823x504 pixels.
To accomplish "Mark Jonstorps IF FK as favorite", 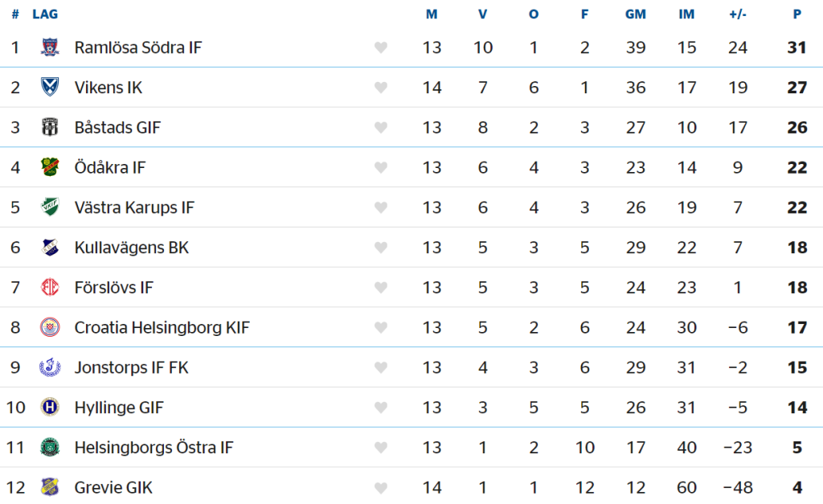I will click(381, 368).
